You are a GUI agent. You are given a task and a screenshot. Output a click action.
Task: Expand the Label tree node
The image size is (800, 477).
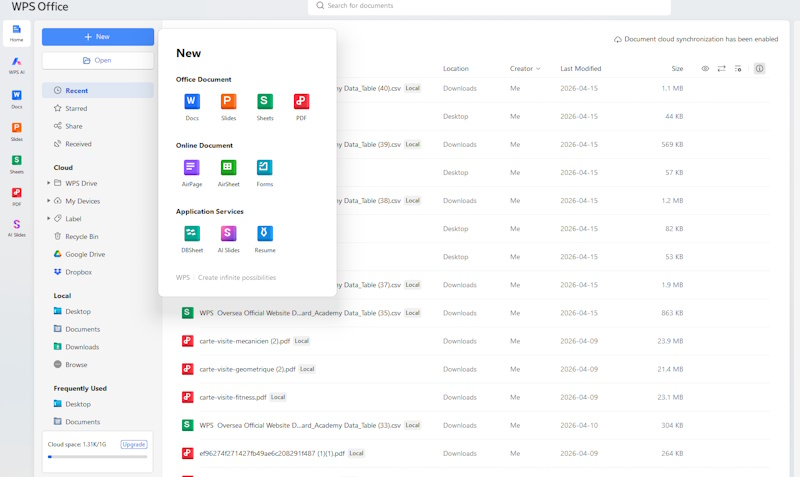click(x=48, y=218)
